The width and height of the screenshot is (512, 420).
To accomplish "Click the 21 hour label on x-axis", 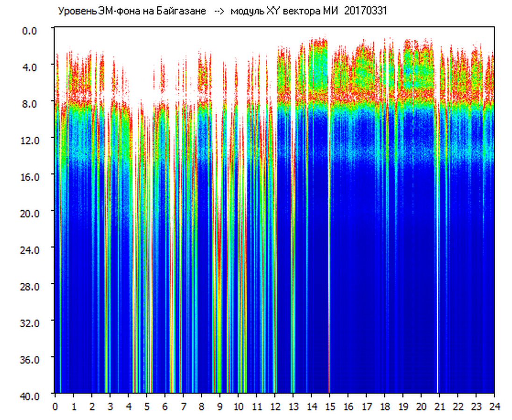I will pyautogui.click(x=440, y=406).
